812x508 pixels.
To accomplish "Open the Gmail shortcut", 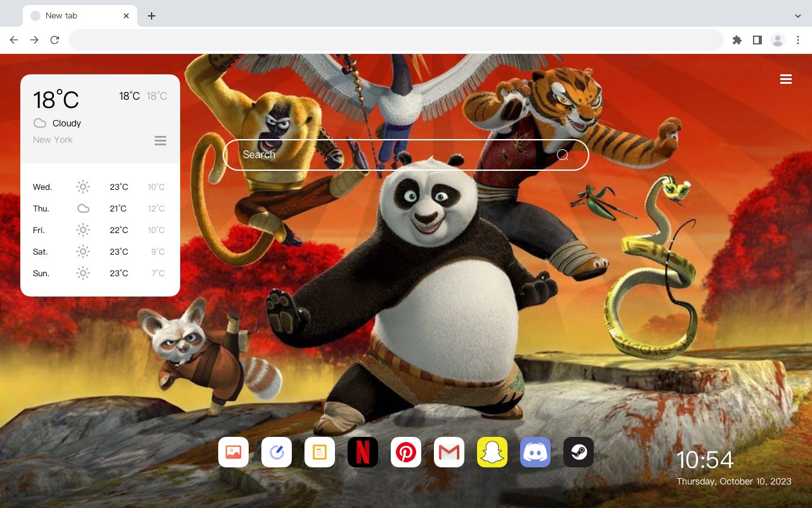I will (x=449, y=452).
